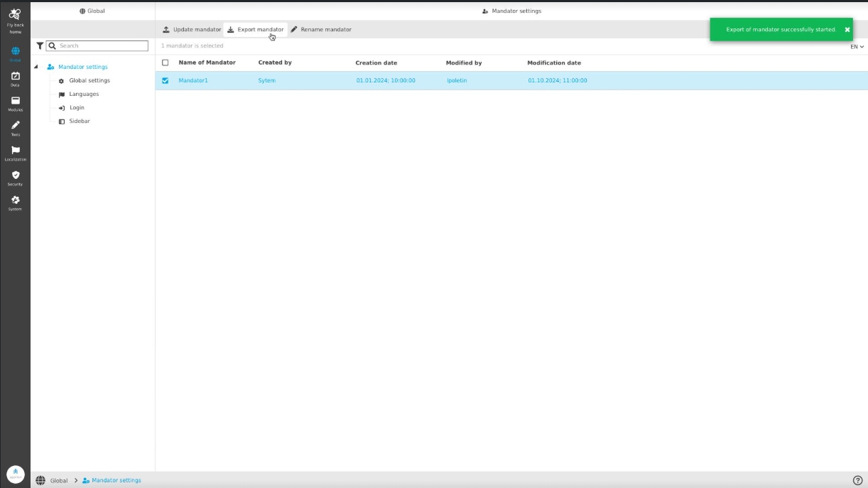
Task: Uncheck the Mandator1 row checkbox
Action: coord(166,80)
